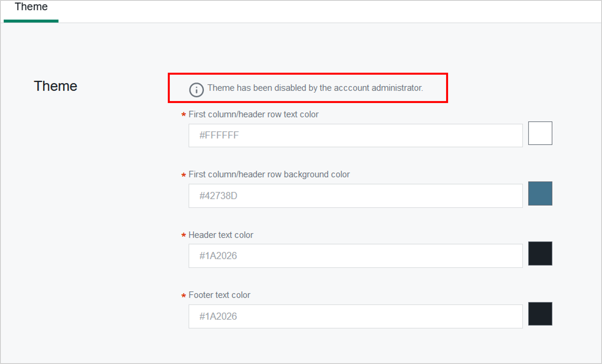Click the Header text color label
Screen dimensions: 602x364
[x=221, y=235]
